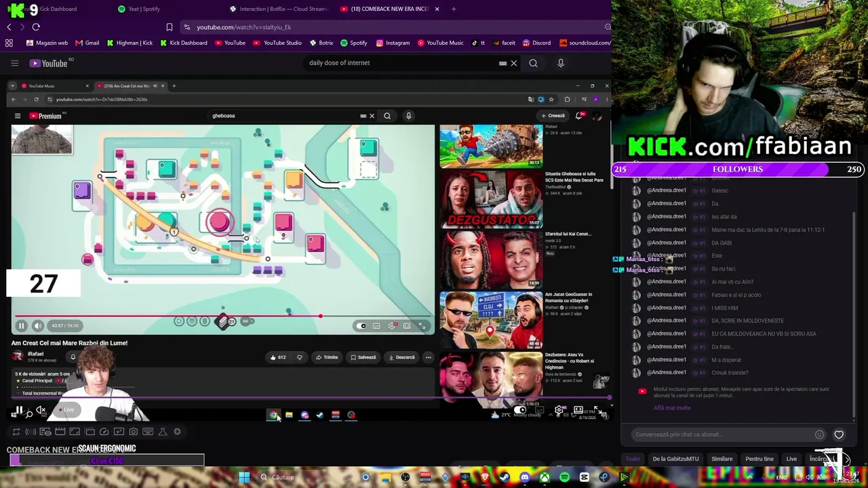The width and height of the screenshot is (868, 488).
Task: Unmute the outer stream player
Action: coord(41,410)
